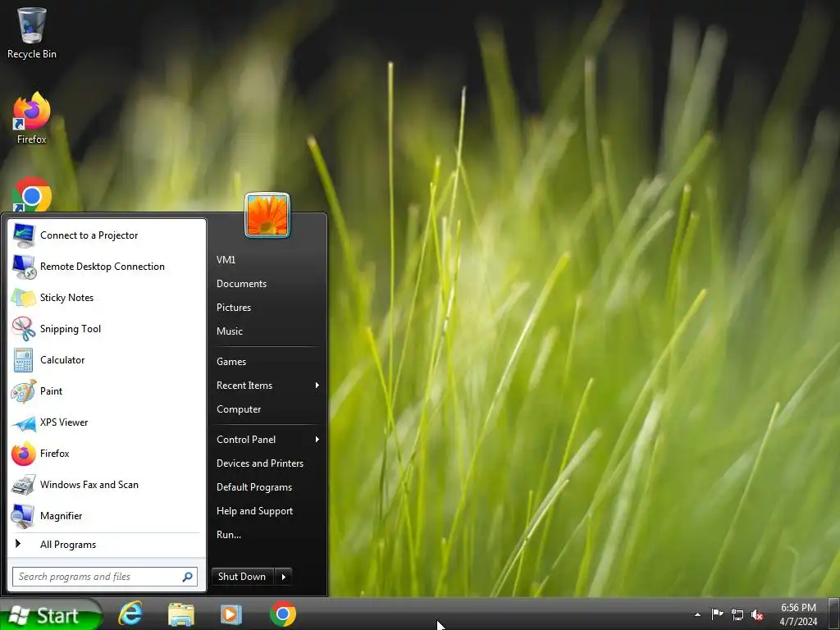Open Google Chrome from taskbar
The width and height of the screenshot is (840, 630).
click(x=283, y=614)
